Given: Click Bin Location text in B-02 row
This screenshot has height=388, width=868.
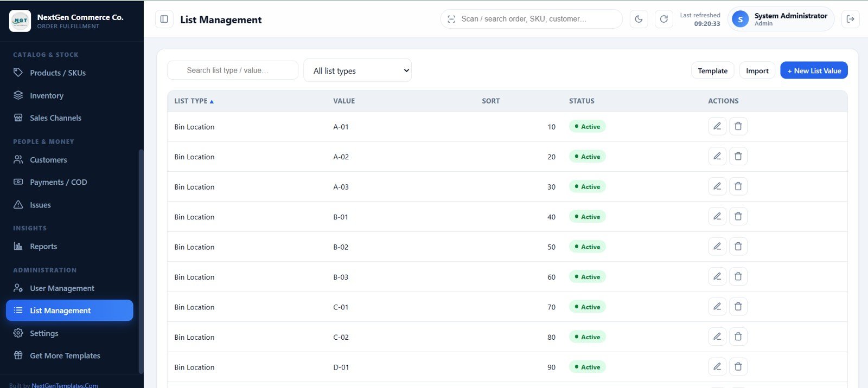Looking at the screenshot, I should (x=194, y=247).
